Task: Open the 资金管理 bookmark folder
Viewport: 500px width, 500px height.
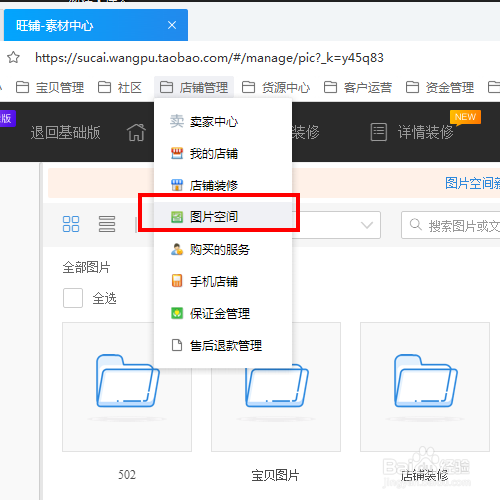Action: pyautogui.click(x=440, y=88)
